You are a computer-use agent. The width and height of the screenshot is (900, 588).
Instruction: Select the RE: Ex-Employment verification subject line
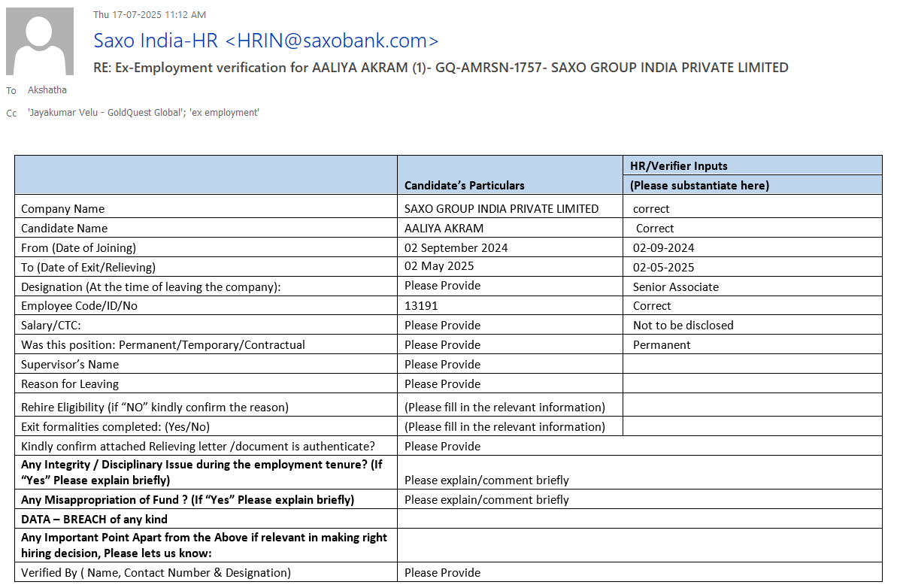[x=441, y=68]
